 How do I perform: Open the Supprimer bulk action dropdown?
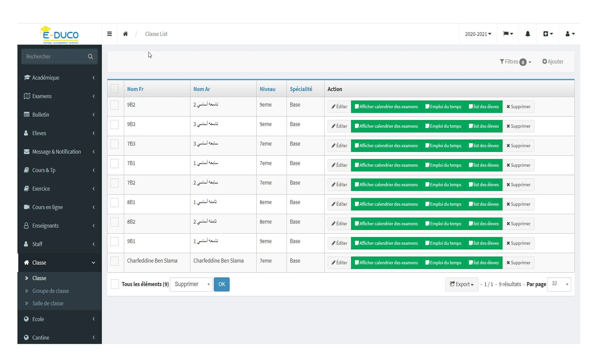pos(191,284)
